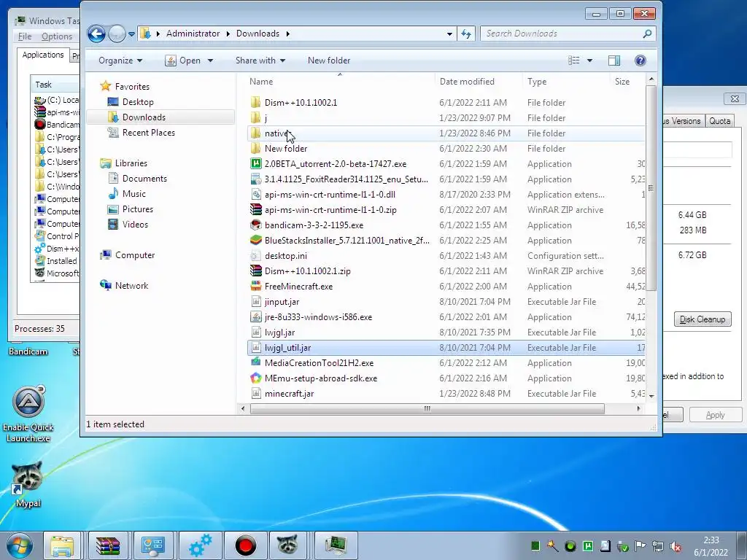The width and height of the screenshot is (747, 560).
Task: Open Mypal desktop shortcut
Action: [27, 485]
